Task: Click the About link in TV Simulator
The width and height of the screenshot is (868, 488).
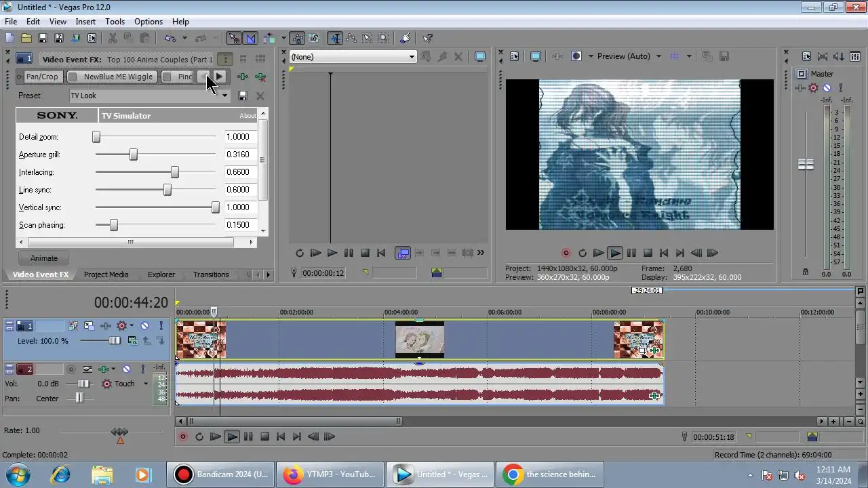Action: coord(248,116)
